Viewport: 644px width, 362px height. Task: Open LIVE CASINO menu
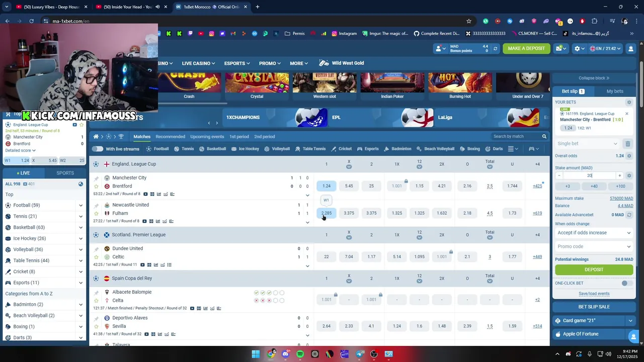point(198,63)
